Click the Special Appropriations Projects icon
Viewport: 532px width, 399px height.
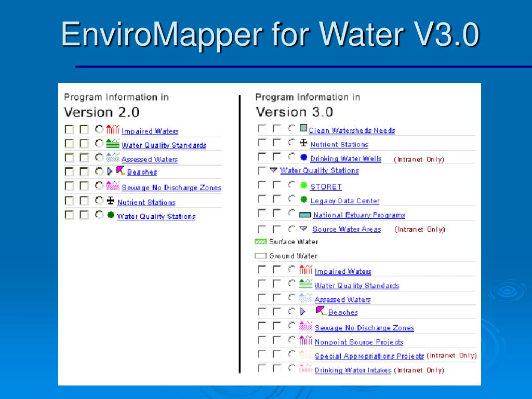click(305, 354)
